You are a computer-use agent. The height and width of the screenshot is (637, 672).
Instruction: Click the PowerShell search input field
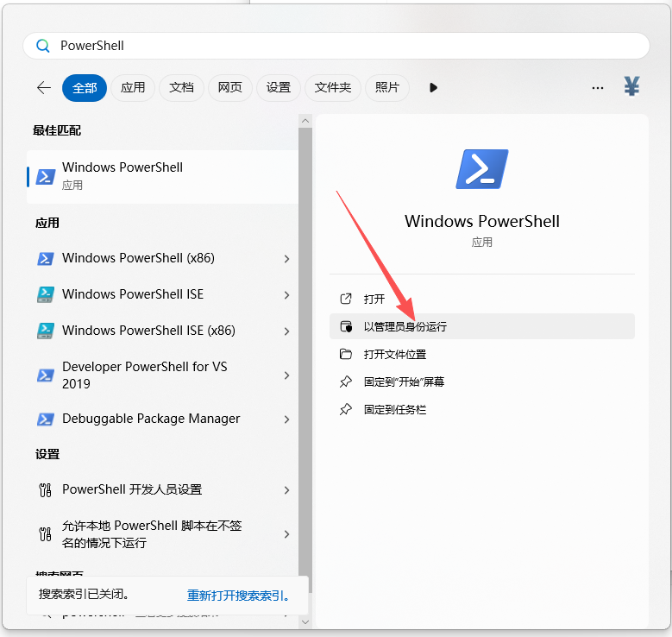point(345,46)
